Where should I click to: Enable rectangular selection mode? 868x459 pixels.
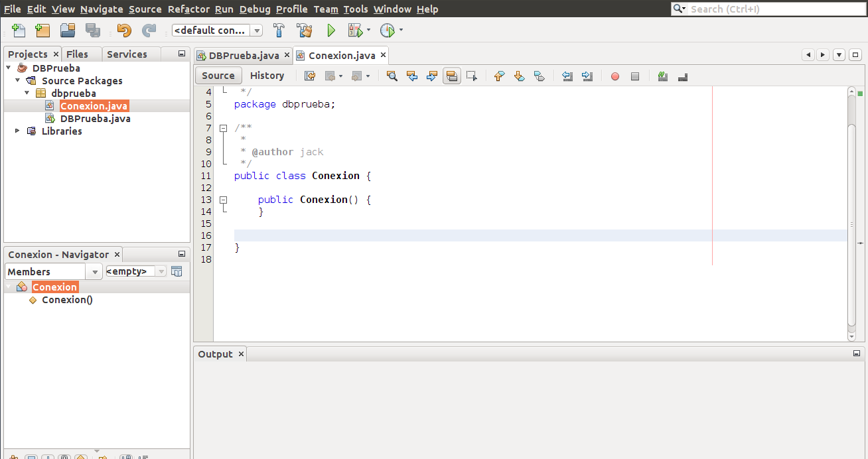click(x=472, y=76)
